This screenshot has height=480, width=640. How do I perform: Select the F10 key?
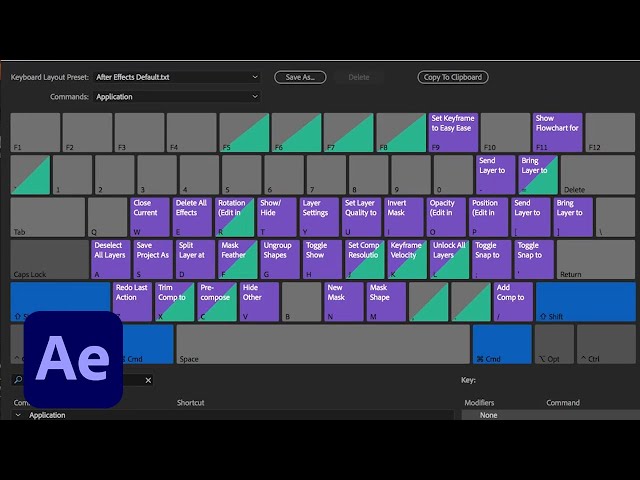coord(505,133)
